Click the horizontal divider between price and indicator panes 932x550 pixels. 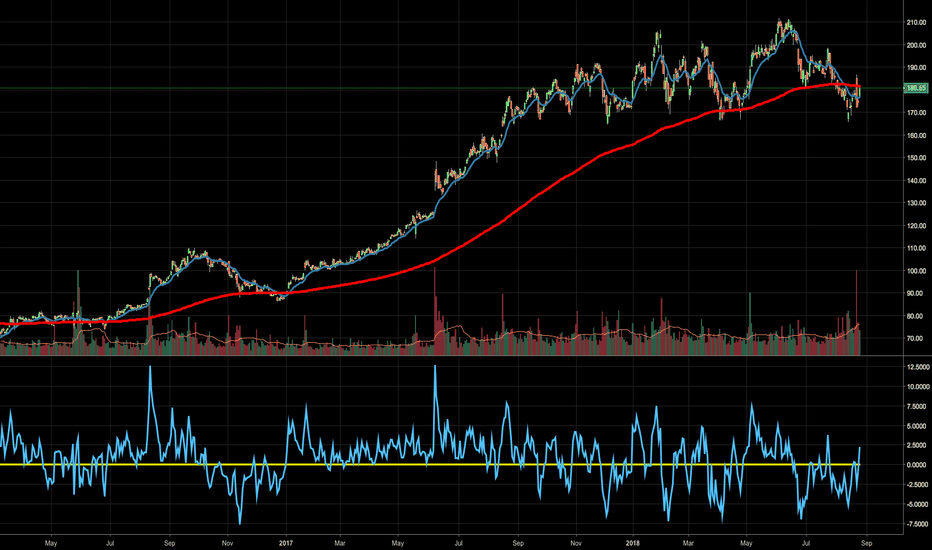point(452,356)
